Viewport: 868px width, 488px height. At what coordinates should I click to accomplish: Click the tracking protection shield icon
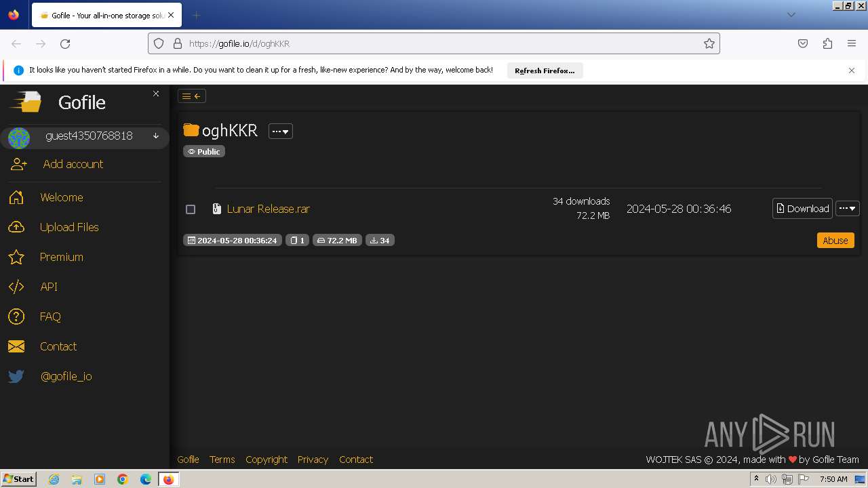pos(159,43)
